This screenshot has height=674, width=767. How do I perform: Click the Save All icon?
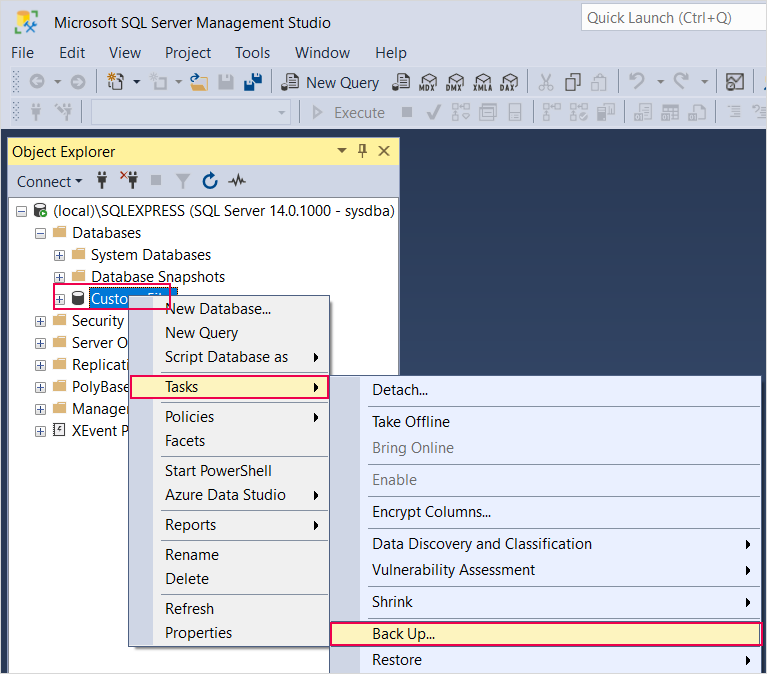click(253, 82)
